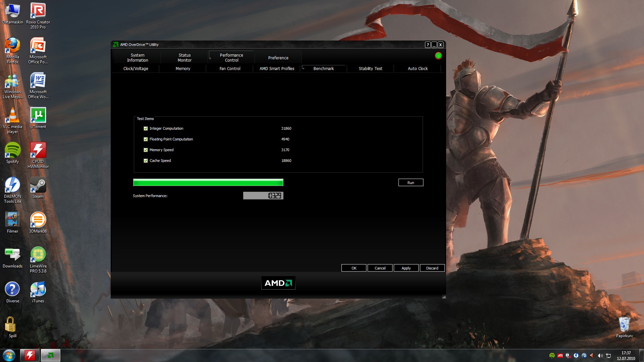Open Microsoft Office PowerPoint shortcut
Screen dimensions: 644x362
pos(38,51)
